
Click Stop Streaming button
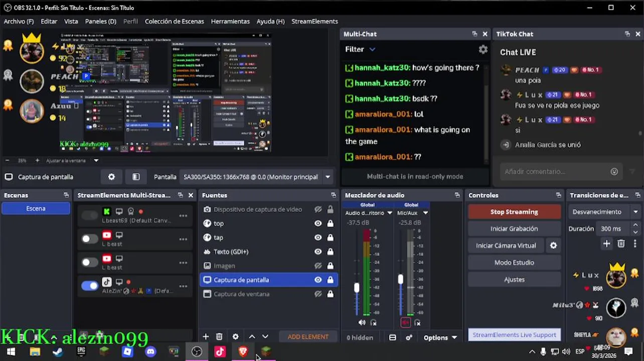(514, 212)
